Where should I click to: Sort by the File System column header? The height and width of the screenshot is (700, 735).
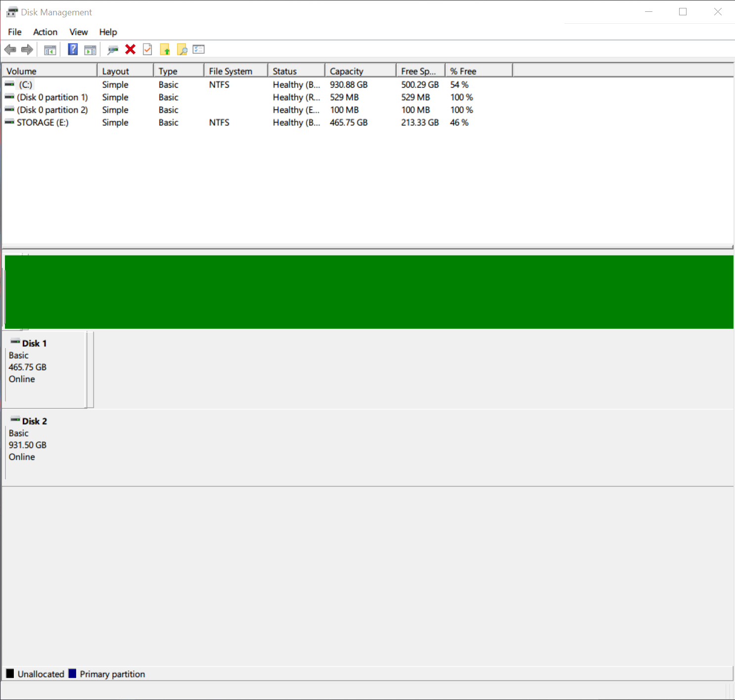236,71
